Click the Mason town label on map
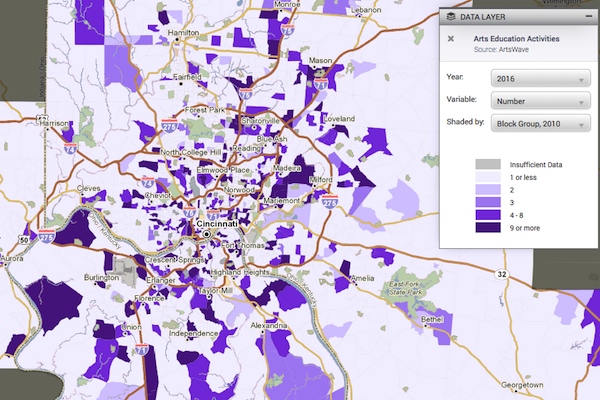Viewport: 600px width, 400px height. coord(320,61)
